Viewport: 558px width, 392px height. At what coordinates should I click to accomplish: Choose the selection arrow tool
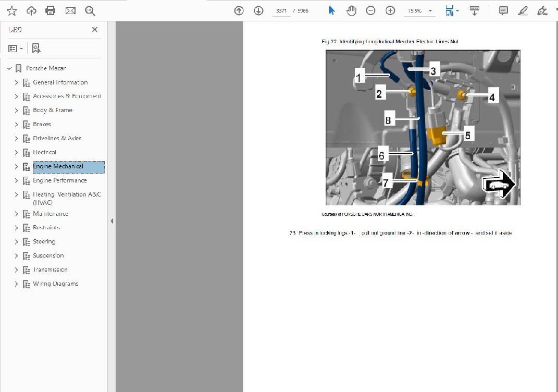pyautogui.click(x=332, y=10)
